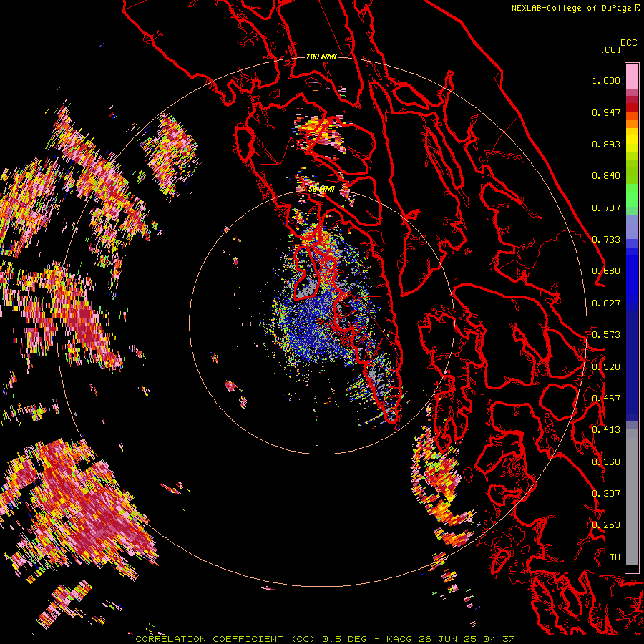The image size is (644, 644).
Task: Click the [CC] legend unit label
Action: pyautogui.click(x=610, y=49)
